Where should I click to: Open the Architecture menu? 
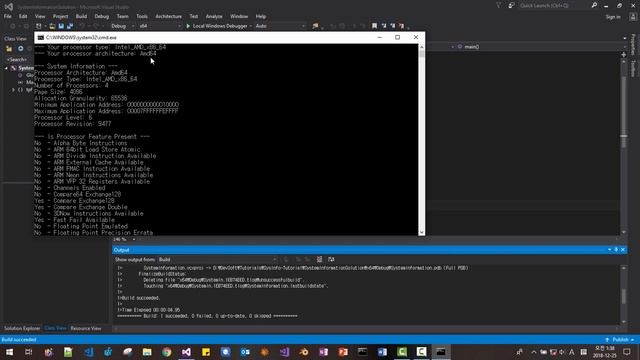(169, 16)
